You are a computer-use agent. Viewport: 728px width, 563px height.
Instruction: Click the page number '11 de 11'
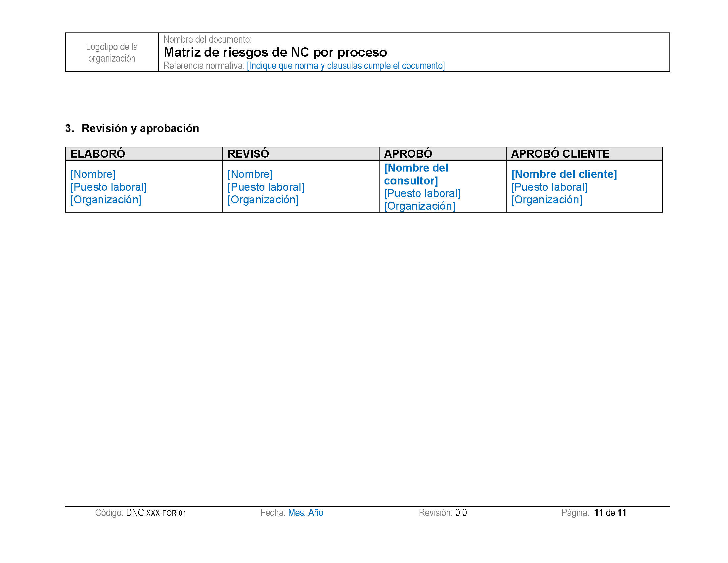coord(610,513)
